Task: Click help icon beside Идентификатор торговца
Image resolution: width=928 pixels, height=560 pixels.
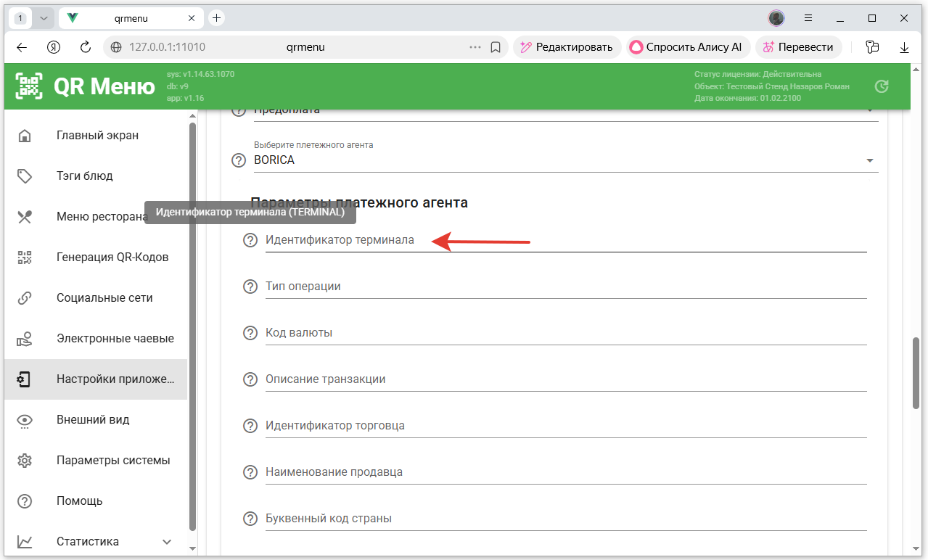Action: 250,426
